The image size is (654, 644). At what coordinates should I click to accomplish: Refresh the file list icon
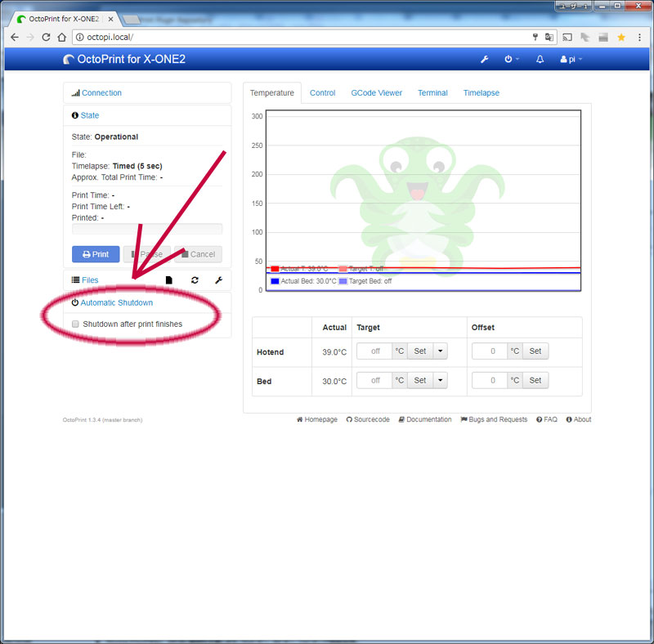[x=195, y=280]
